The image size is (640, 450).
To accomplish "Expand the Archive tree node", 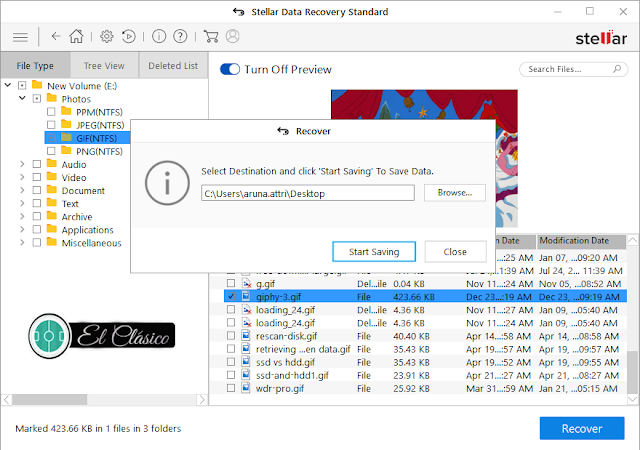I will pos(22,216).
